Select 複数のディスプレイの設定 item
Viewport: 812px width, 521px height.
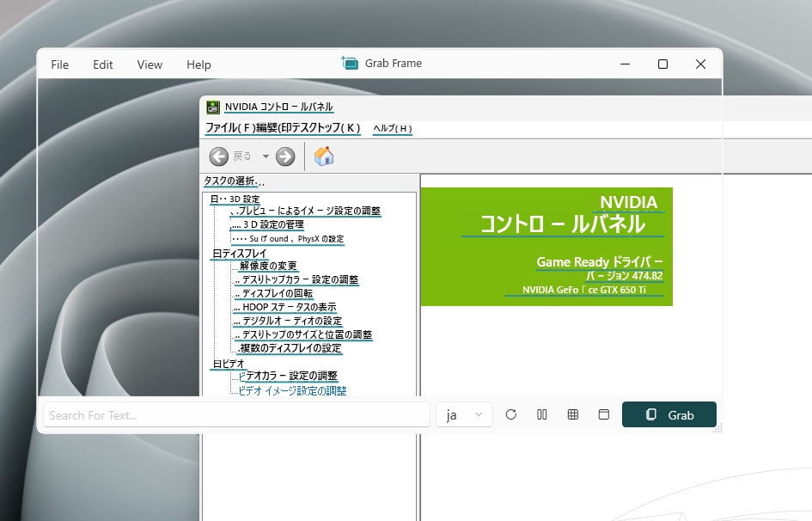click(x=290, y=348)
